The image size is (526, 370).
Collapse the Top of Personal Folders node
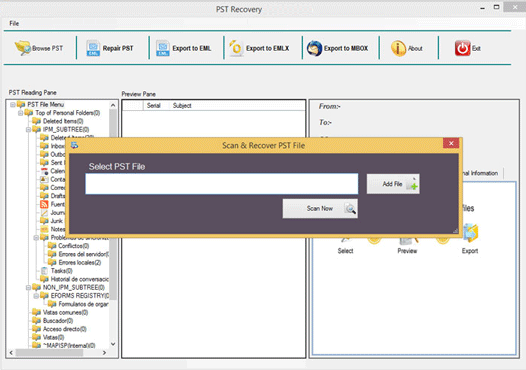click(x=20, y=113)
